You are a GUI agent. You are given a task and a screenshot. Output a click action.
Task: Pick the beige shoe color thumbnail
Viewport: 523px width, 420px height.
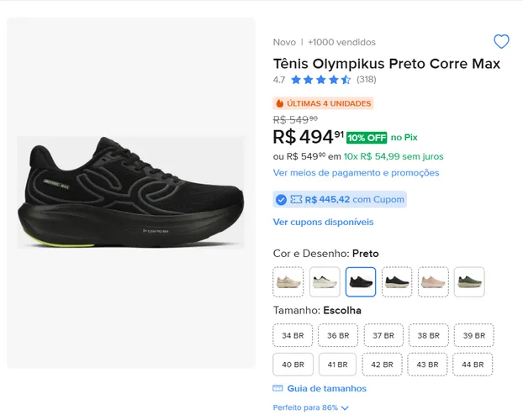pyautogui.click(x=288, y=282)
